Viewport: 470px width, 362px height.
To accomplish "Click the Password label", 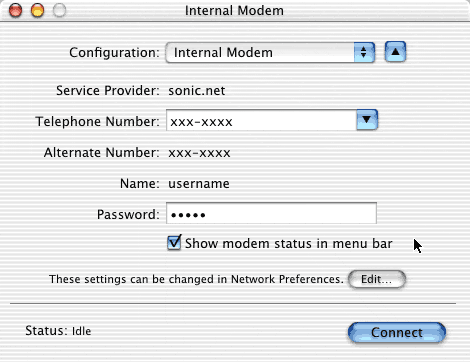I will 128,215.
